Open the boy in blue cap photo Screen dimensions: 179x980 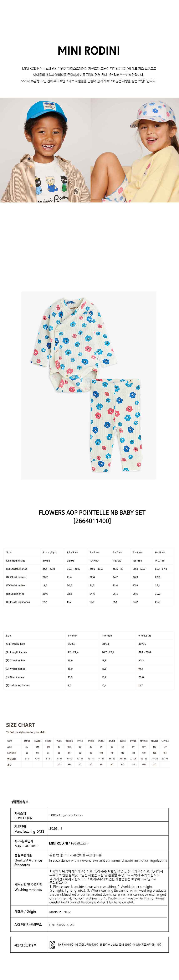coord(45,150)
